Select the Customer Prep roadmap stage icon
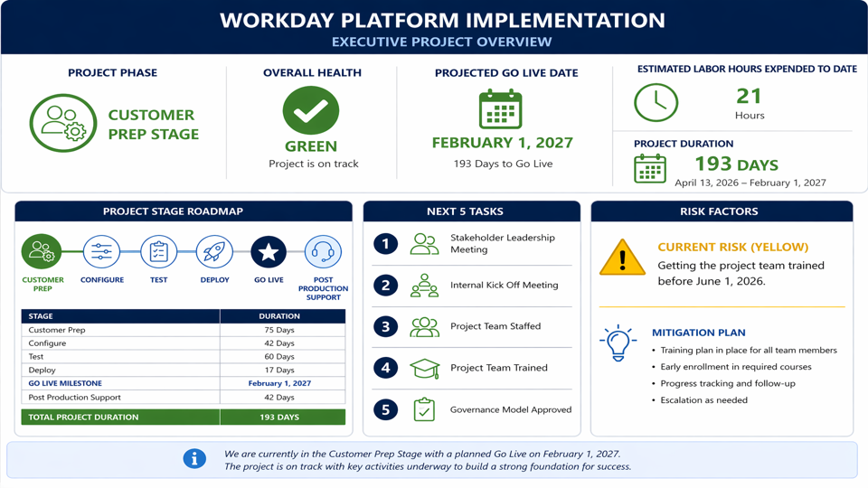 42,252
